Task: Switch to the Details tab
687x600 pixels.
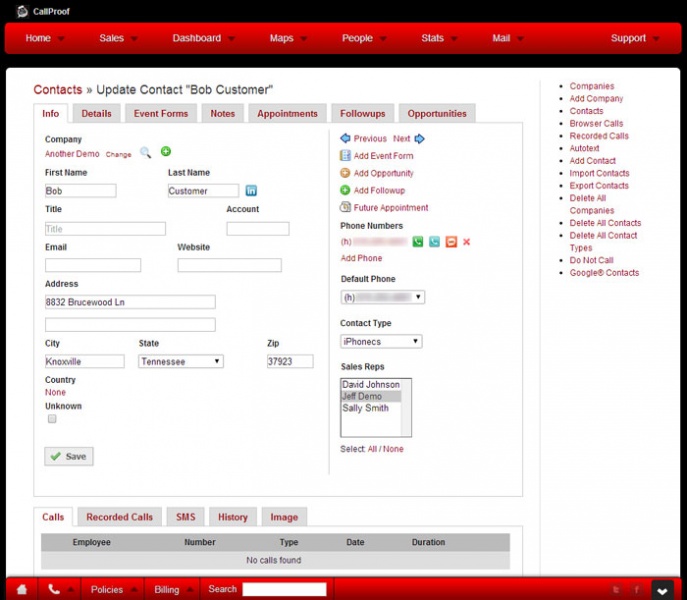Action: (x=96, y=114)
